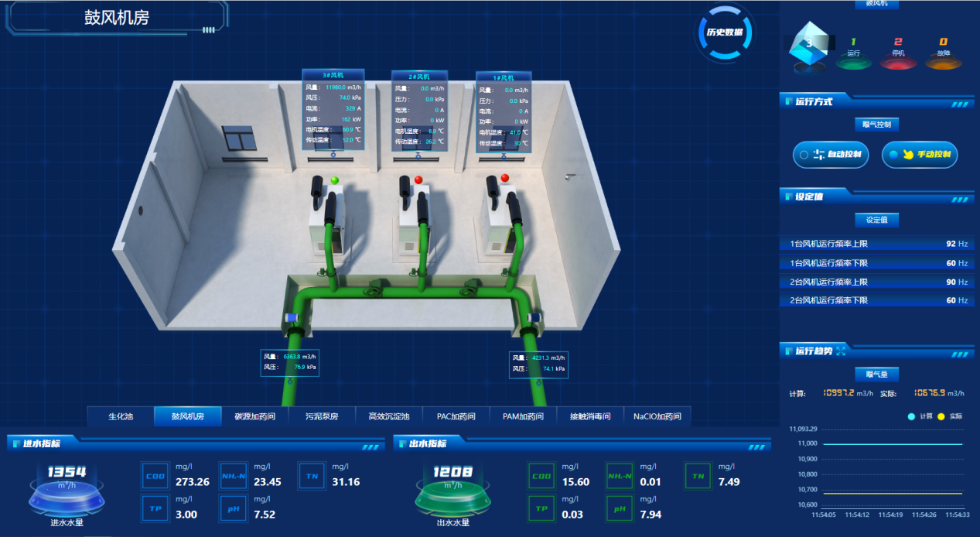Click the expand icon beside 运行趋势
Viewport: 980px width, 537px height.
[x=841, y=351]
